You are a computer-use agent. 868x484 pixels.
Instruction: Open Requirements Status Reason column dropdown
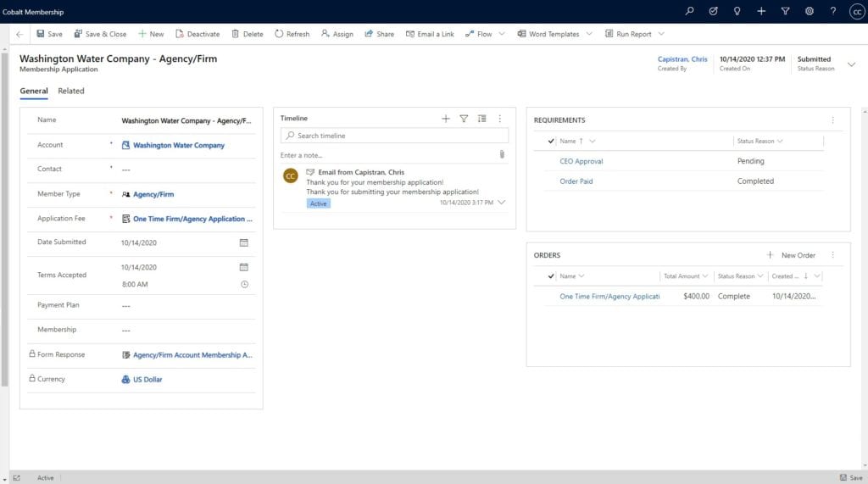click(x=780, y=142)
